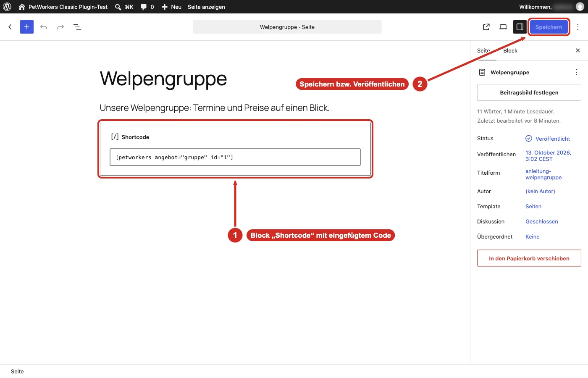Open the Geschlossen discussion setting
The image size is (588, 378).
542,221
